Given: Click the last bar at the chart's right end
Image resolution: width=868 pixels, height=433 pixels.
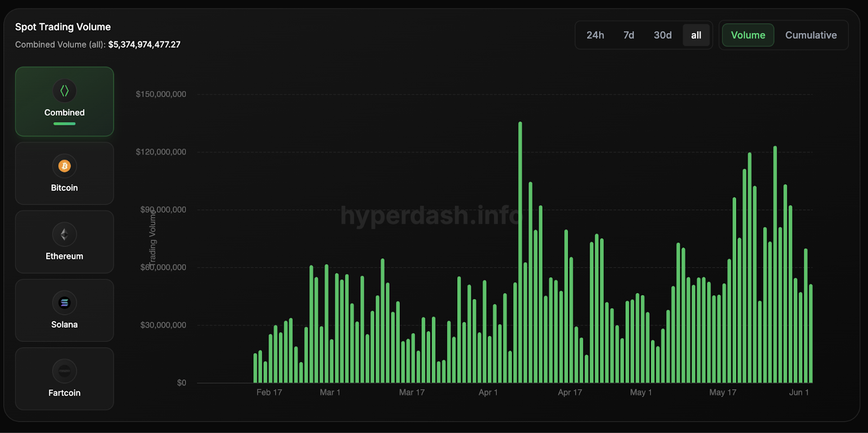Looking at the screenshot, I should tap(811, 334).
